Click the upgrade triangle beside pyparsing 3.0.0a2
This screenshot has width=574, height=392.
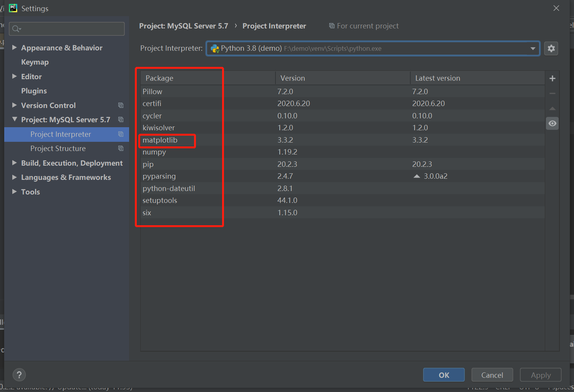click(x=416, y=176)
